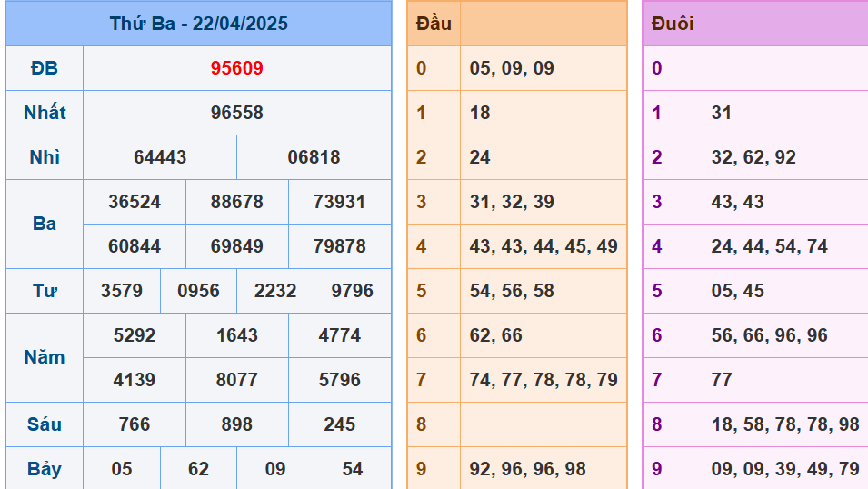Click the Nhất row label

tap(45, 113)
